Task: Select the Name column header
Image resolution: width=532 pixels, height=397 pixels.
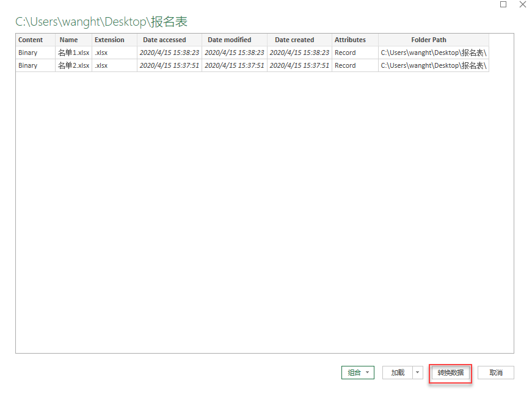Action: (73, 40)
